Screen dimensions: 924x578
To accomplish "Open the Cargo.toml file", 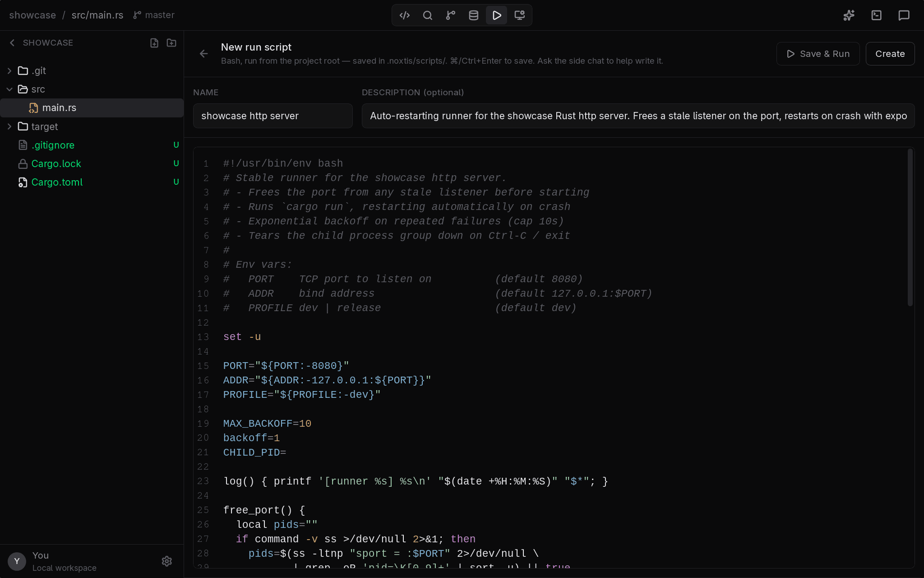I will (x=92, y=182).
